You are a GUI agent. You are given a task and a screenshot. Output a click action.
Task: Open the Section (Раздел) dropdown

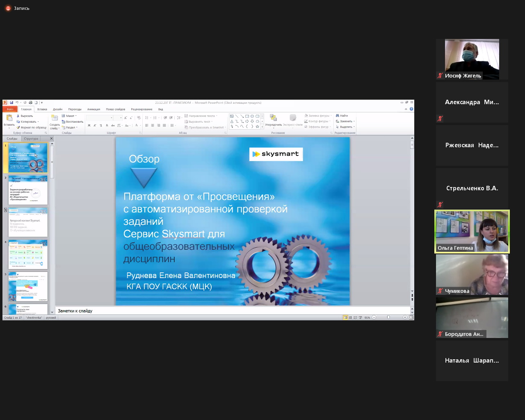coord(69,127)
